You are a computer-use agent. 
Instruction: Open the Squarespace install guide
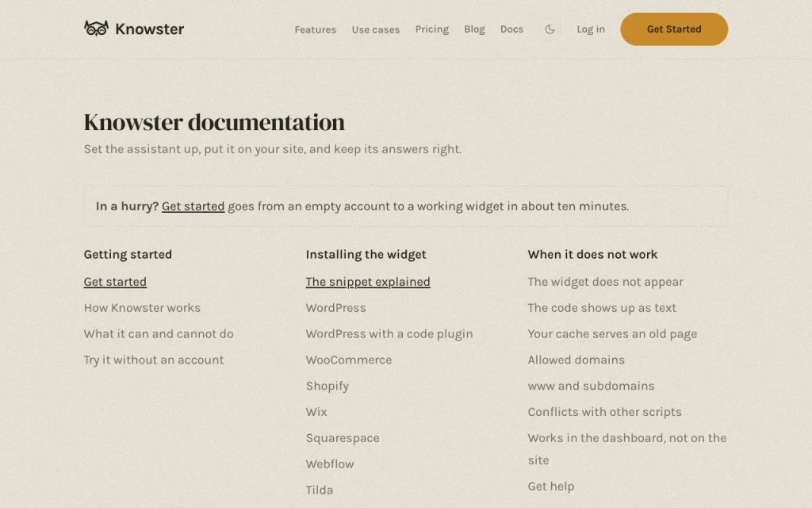343,438
